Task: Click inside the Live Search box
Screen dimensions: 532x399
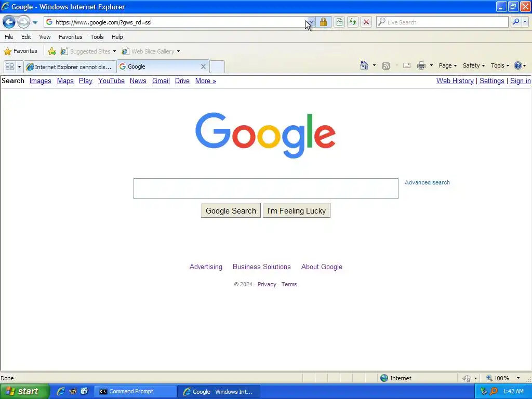Action: pyautogui.click(x=442, y=22)
